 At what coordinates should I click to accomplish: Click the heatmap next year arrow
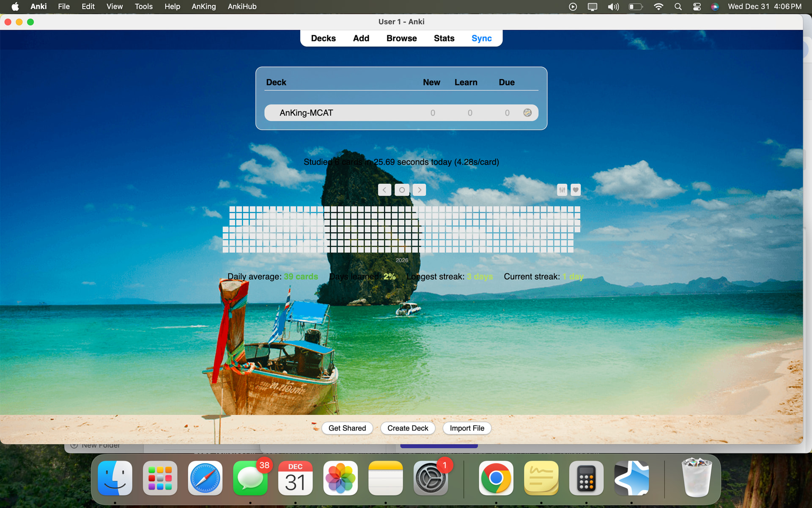point(419,190)
